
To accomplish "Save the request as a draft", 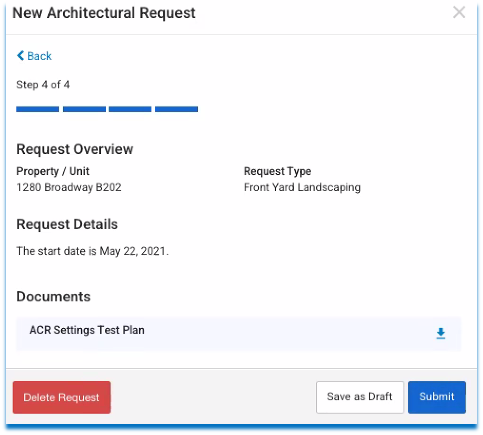I will point(360,397).
